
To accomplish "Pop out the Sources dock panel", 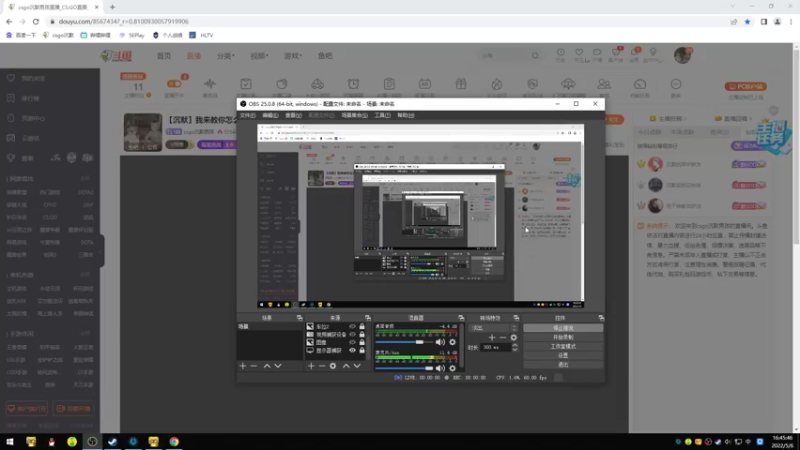I will pyautogui.click(x=368, y=318).
